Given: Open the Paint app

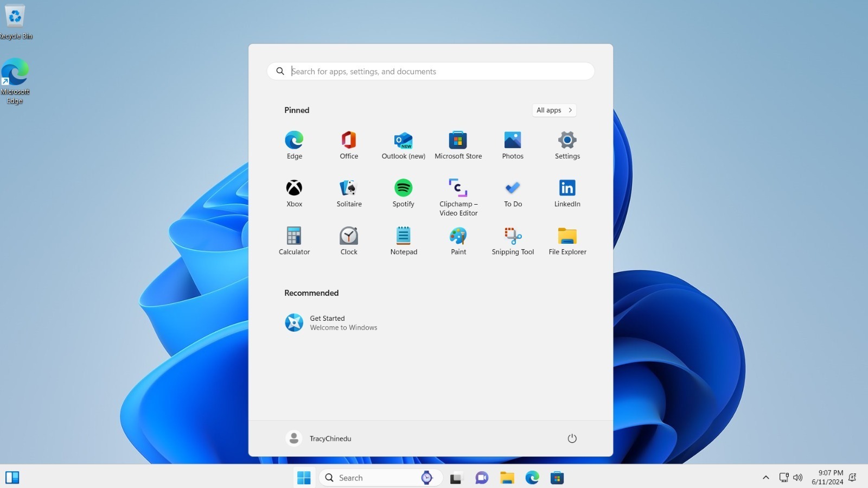Looking at the screenshot, I should click(458, 241).
